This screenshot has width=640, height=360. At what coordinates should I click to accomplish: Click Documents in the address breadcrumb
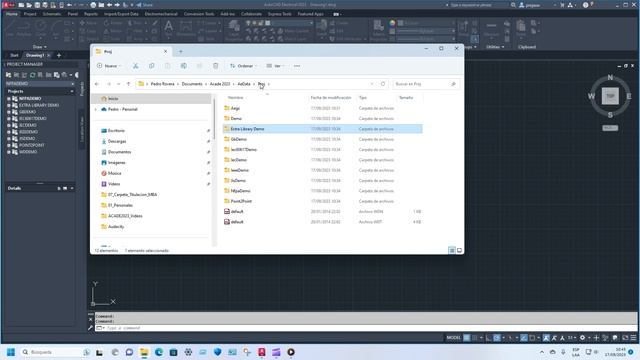click(192, 84)
